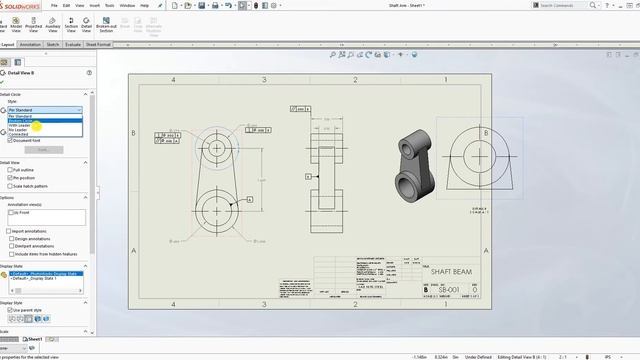640x360 pixels.
Task: Click the Rotate View icon in view toolbar
Action: click(x=369, y=54)
